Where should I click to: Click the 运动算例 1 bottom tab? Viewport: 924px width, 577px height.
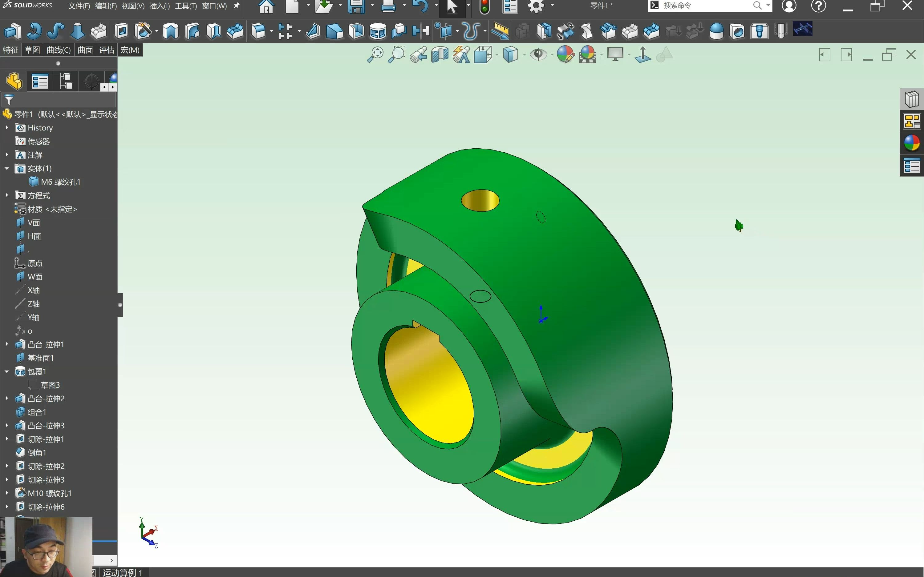(x=122, y=572)
